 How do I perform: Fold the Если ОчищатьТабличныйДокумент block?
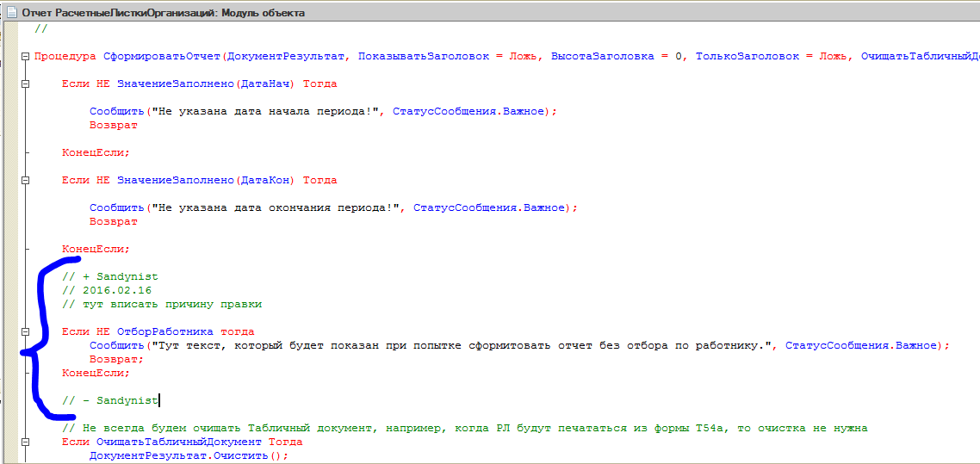[x=26, y=442]
